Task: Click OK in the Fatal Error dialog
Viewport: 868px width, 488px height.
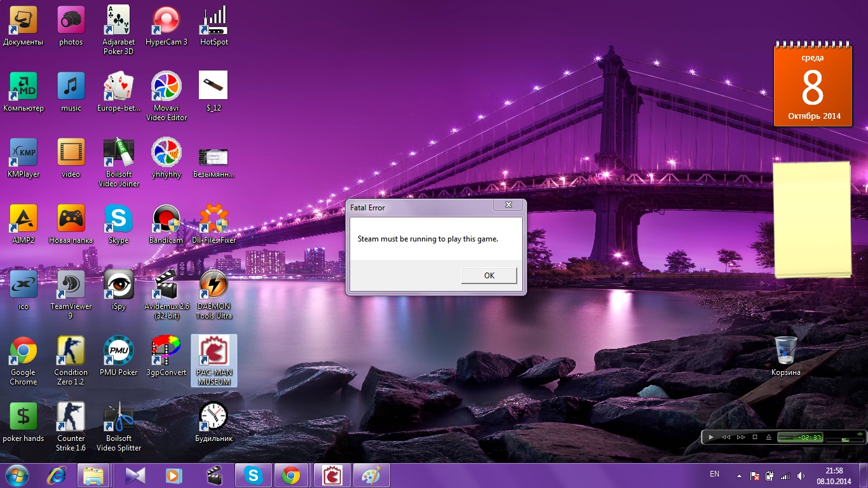Action: [x=489, y=275]
